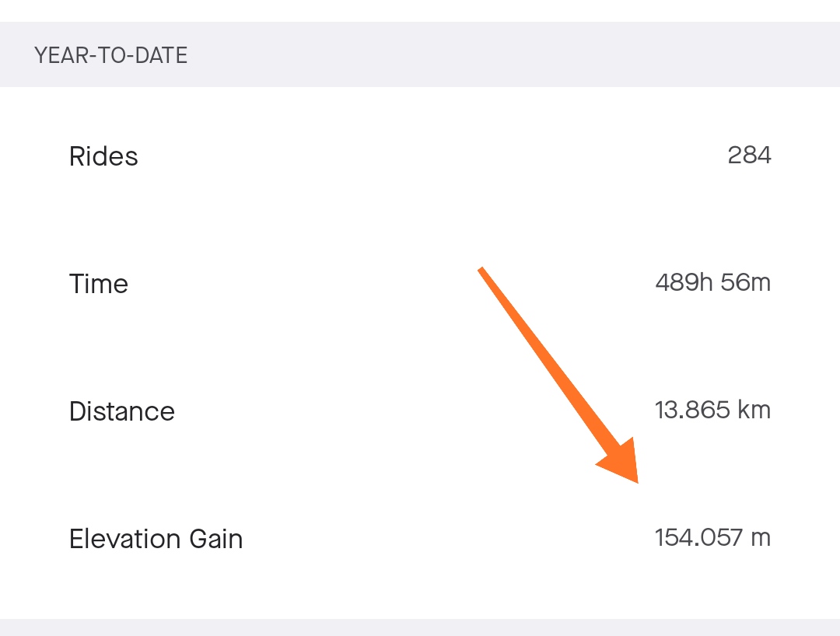The height and width of the screenshot is (636, 840).
Task: Select the Distance row label
Action: [x=121, y=411]
